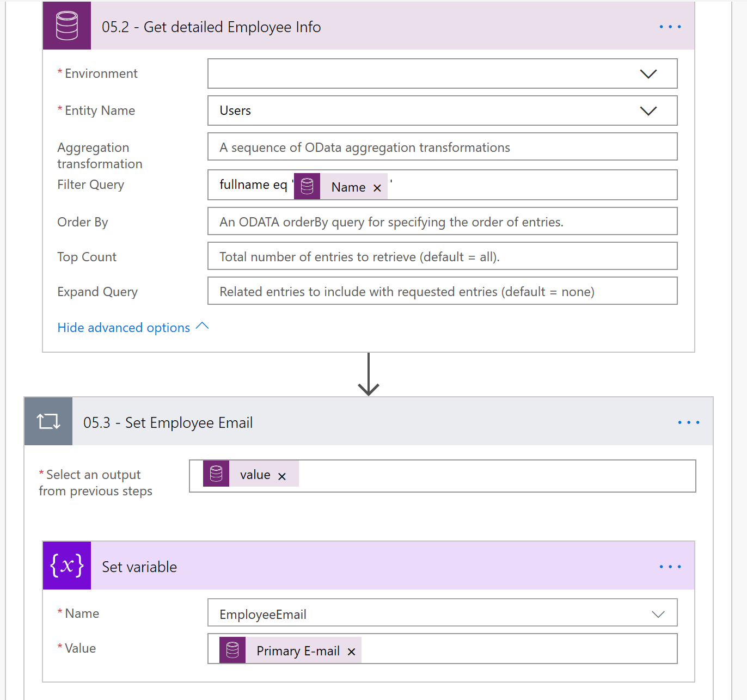747x700 pixels.
Task: Open the ellipsis menu for 05.2 step
Action: [670, 27]
